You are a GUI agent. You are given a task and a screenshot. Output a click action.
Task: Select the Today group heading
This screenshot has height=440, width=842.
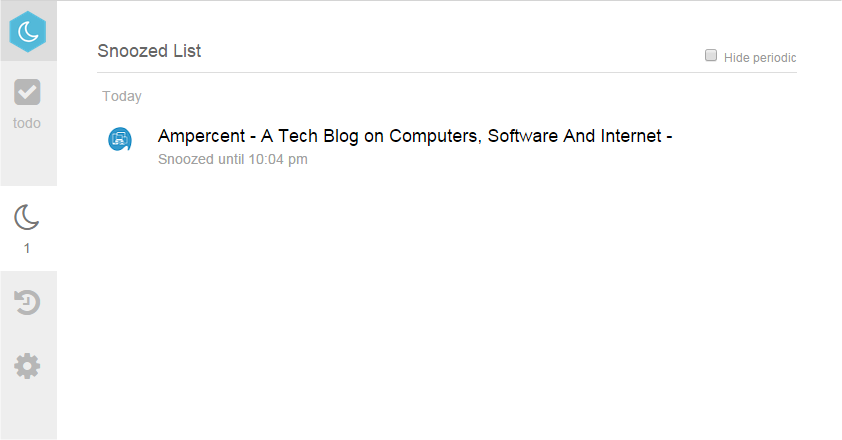tap(122, 96)
